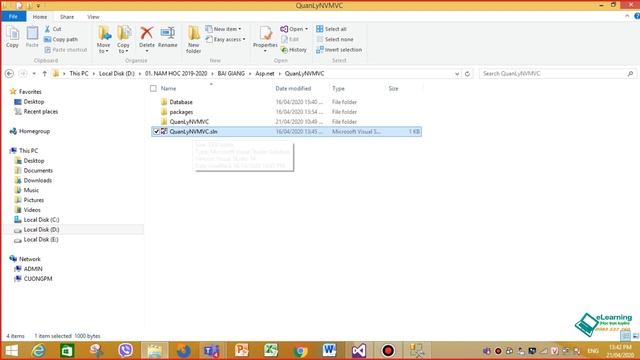Refresh the current folder view
The width and height of the screenshot is (640, 360).
(467, 73)
